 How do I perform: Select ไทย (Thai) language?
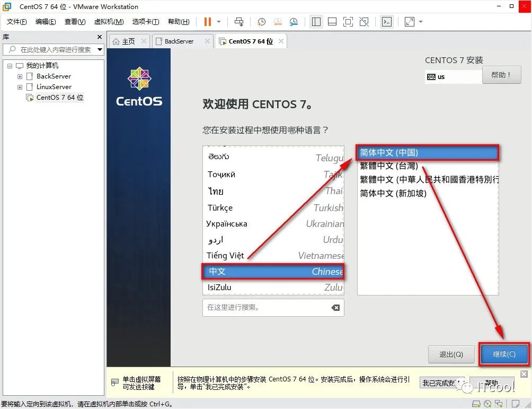(273, 191)
